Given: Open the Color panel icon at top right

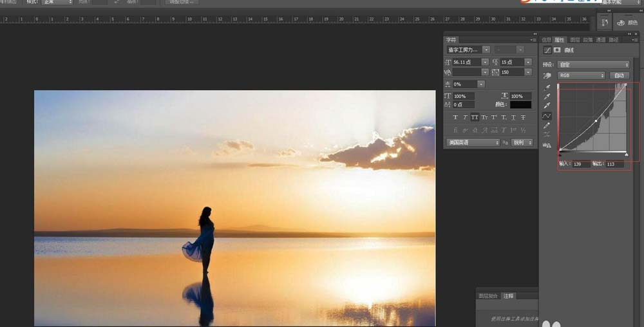Looking at the screenshot, I should pyautogui.click(x=627, y=23).
